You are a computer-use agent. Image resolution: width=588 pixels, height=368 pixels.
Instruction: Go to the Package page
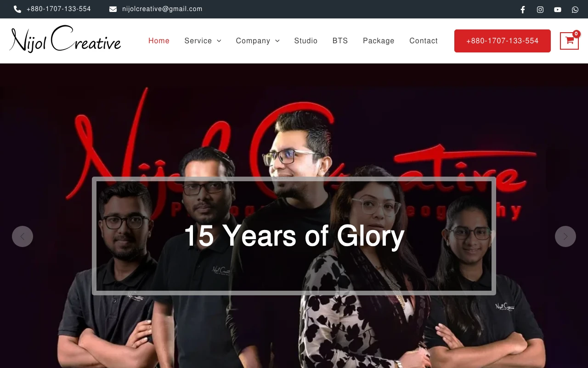pos(379,41)
